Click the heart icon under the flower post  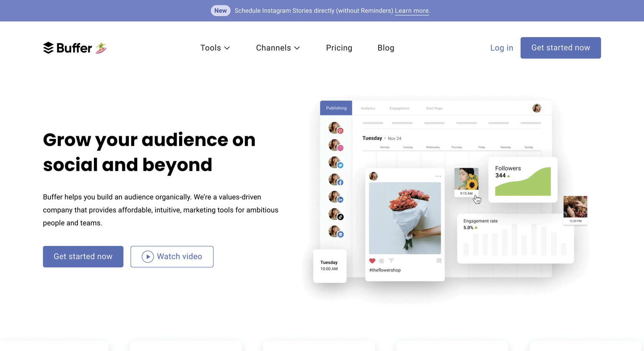coord(372,261)
